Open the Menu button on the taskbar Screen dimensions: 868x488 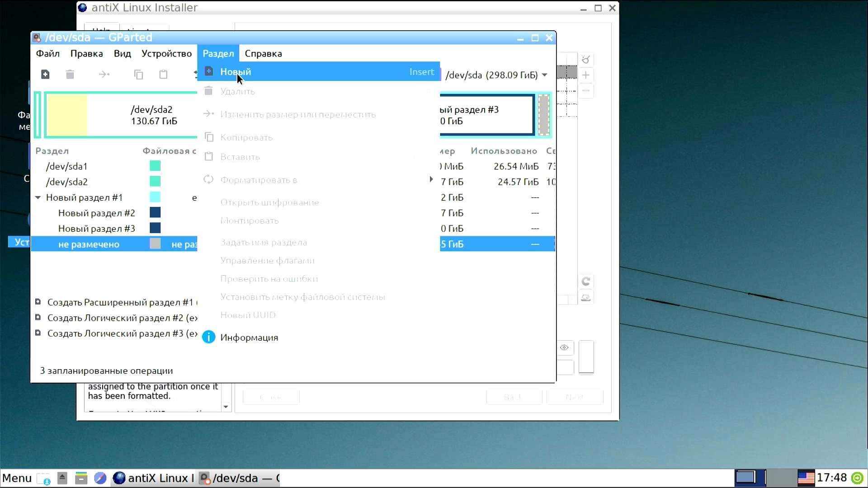click(x=17, y=478)
